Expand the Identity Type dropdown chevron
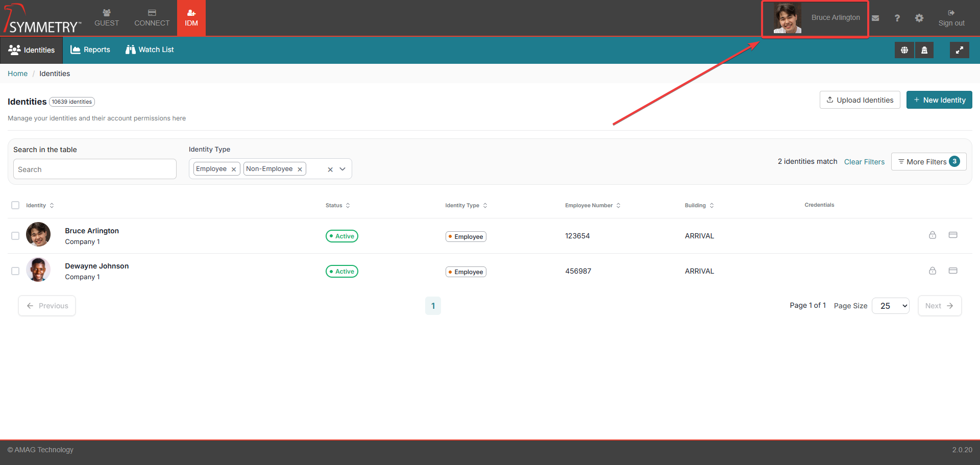Screen dimensions: 980x465 click(342, 169)
